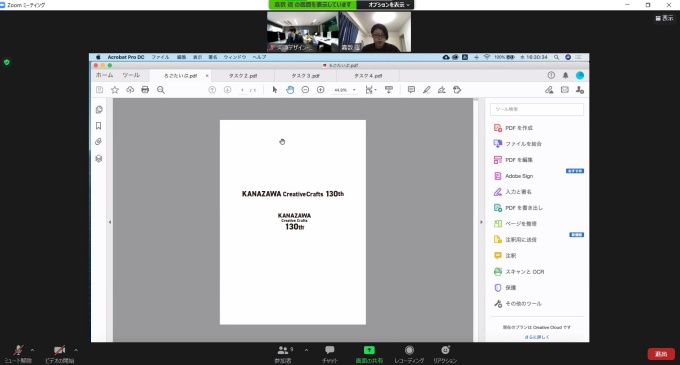Image resolution: width=680 pixels, height=365 pixels.
Task: Open the ファイル menu in Acrobat
Action: click(160, 57)
